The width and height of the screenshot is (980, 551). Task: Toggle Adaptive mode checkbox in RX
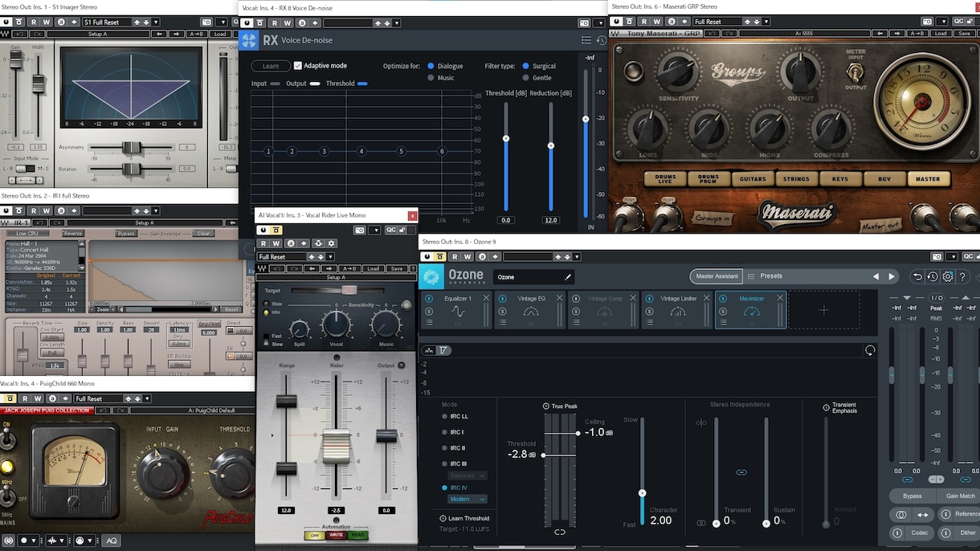click(298, 66)
